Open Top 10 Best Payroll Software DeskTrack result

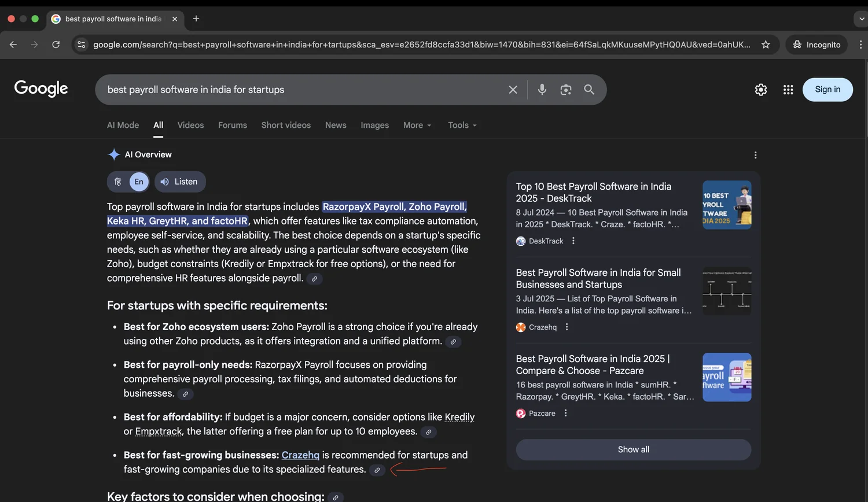(x=594, y=192)
